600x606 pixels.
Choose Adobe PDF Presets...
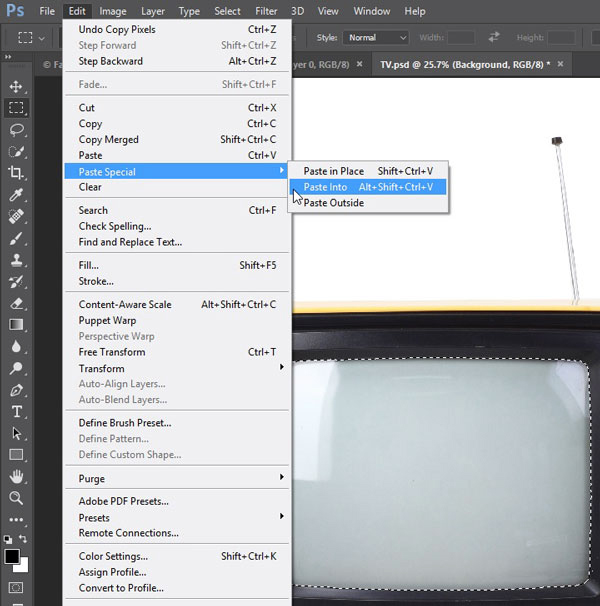(177, 501)
